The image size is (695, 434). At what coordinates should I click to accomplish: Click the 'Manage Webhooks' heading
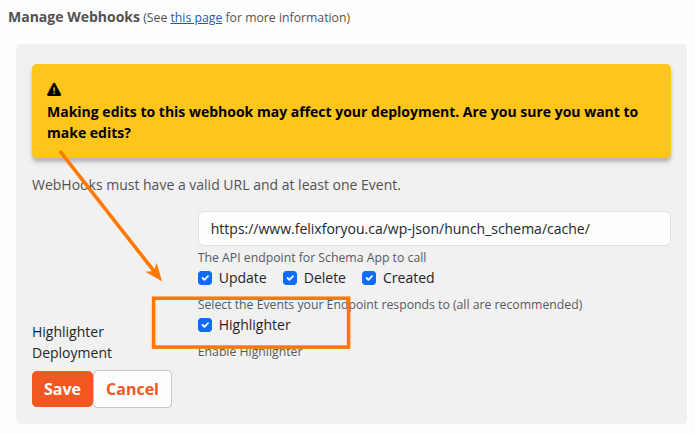click(x=74, y=17)
